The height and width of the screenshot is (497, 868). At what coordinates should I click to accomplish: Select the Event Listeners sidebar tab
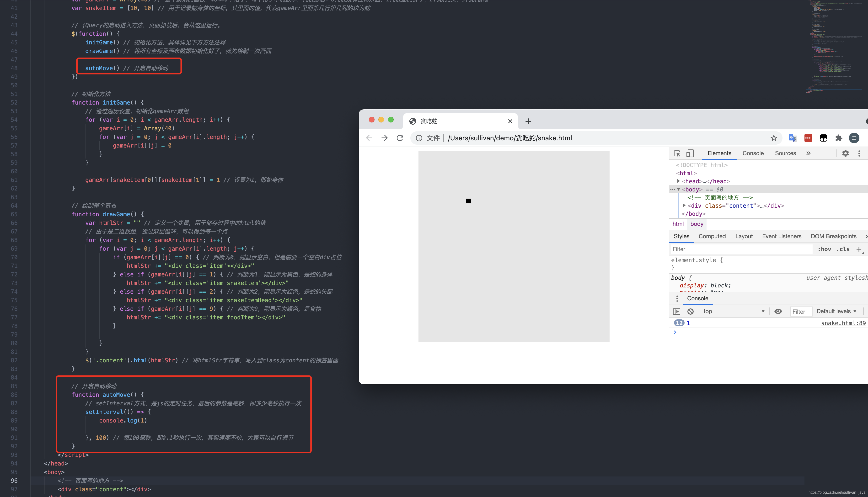click(782, 236)
